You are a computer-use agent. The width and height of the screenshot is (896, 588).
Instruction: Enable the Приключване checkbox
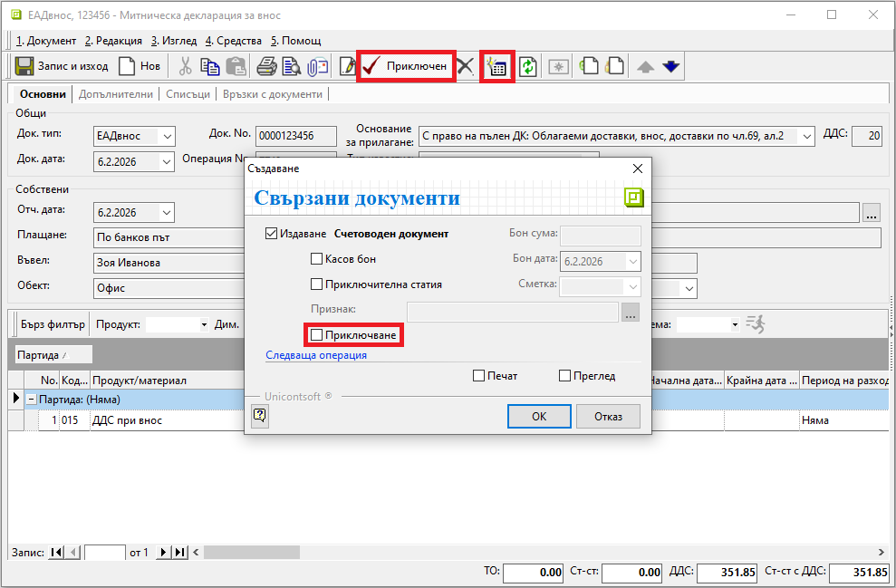pos(316,335)
